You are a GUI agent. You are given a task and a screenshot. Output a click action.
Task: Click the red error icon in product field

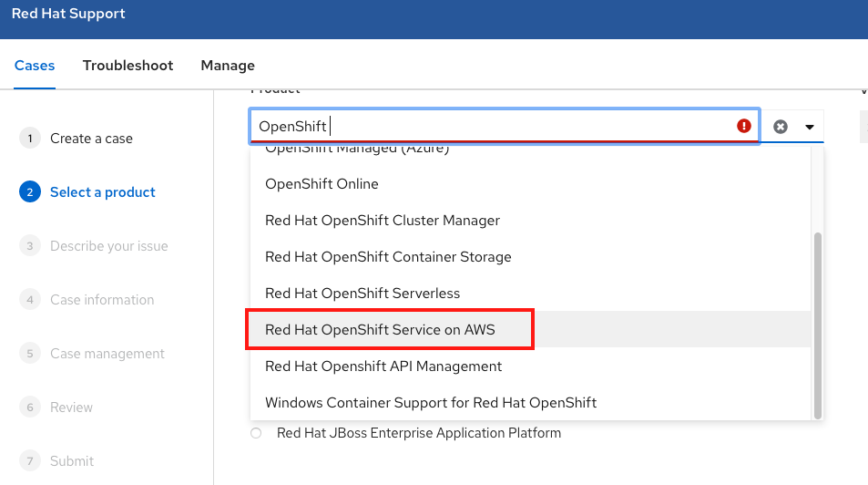click(744, 127)
